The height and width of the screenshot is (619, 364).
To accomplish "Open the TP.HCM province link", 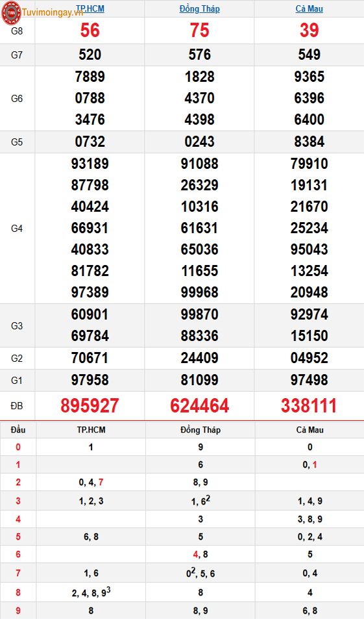I will point(90,8).
